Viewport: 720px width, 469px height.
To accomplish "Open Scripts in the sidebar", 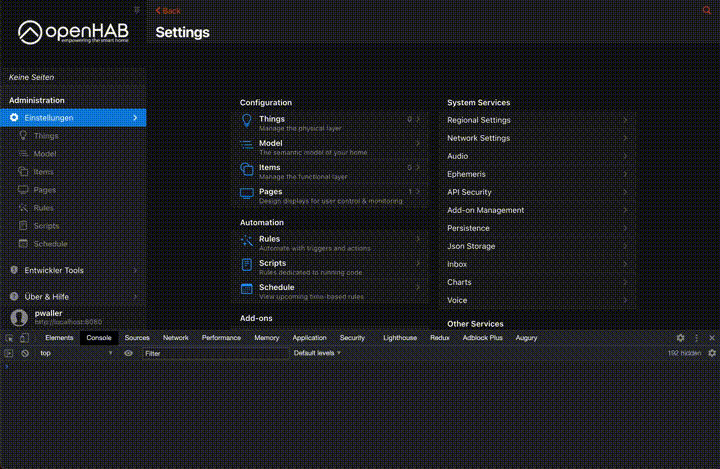I will (x=73, y=226).
